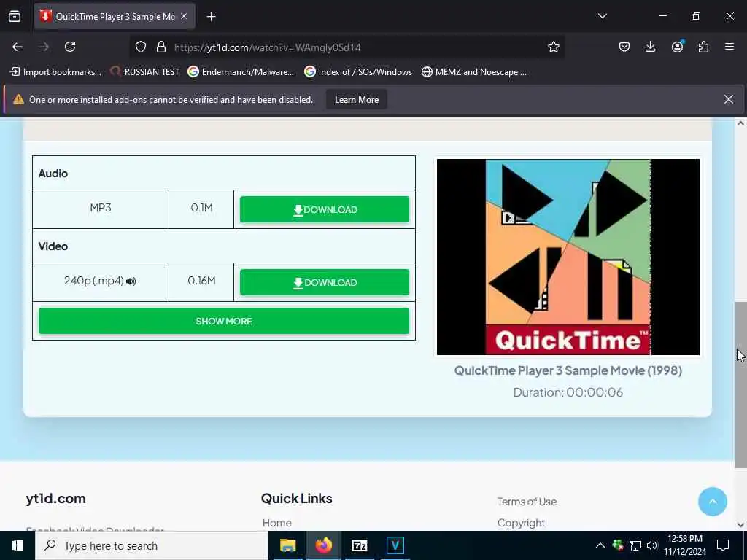
Task: Click the Duration: 00:00:06 text
Action: pos(568,392)
